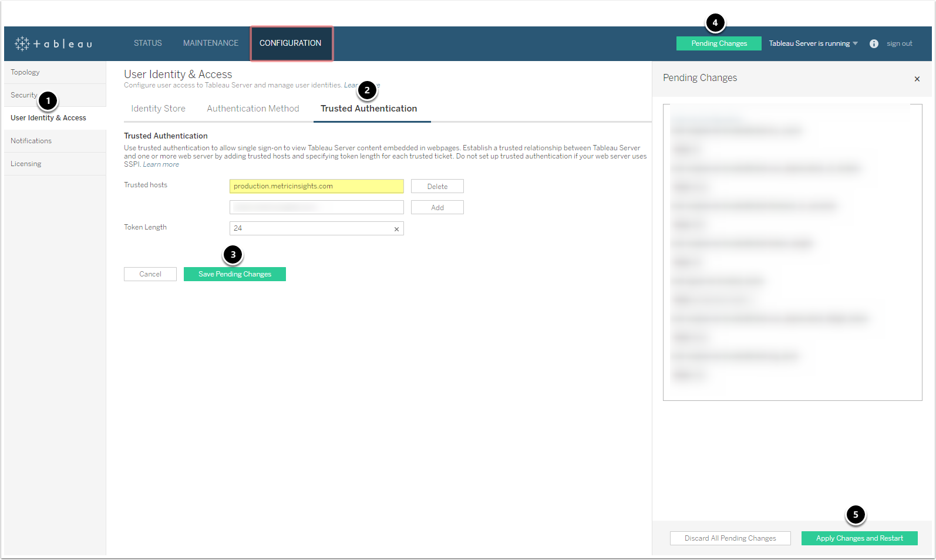Viewport: 936px width, 560px height.
Task: Expand the Tableau Server is running dropdown
Action: click(813, 43)
